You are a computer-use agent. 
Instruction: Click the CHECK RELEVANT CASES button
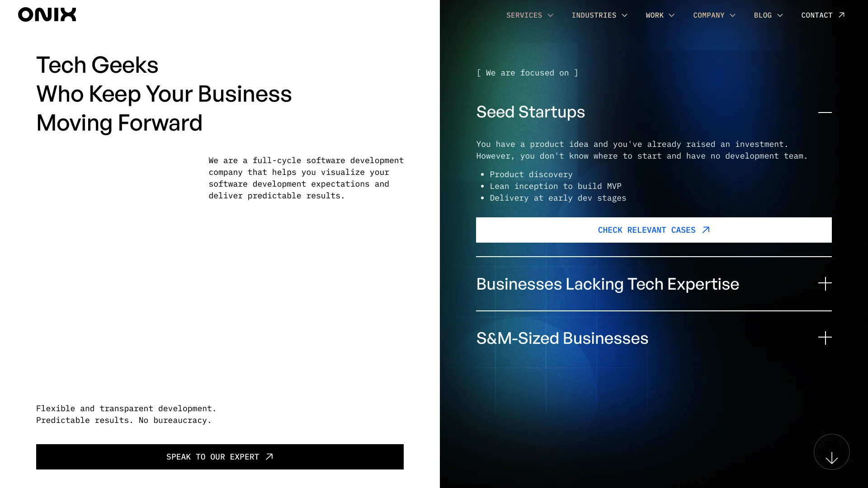(x=653, y=230)
